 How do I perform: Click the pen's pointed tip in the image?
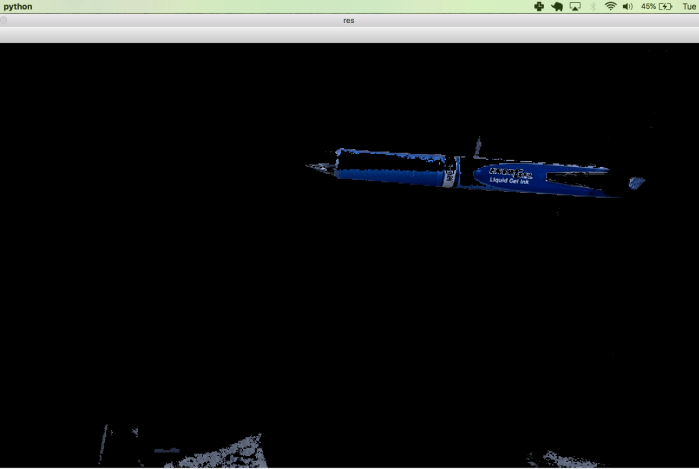pyautogui.click(x=312, y=167)
